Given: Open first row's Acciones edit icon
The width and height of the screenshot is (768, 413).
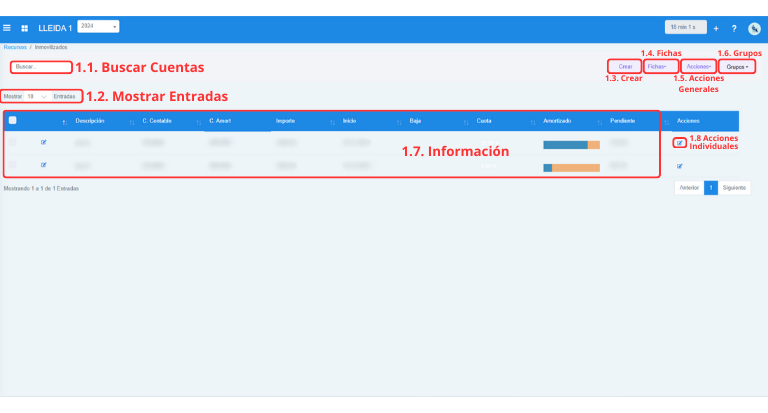Looking at the screenshot, I should (679, 143).
